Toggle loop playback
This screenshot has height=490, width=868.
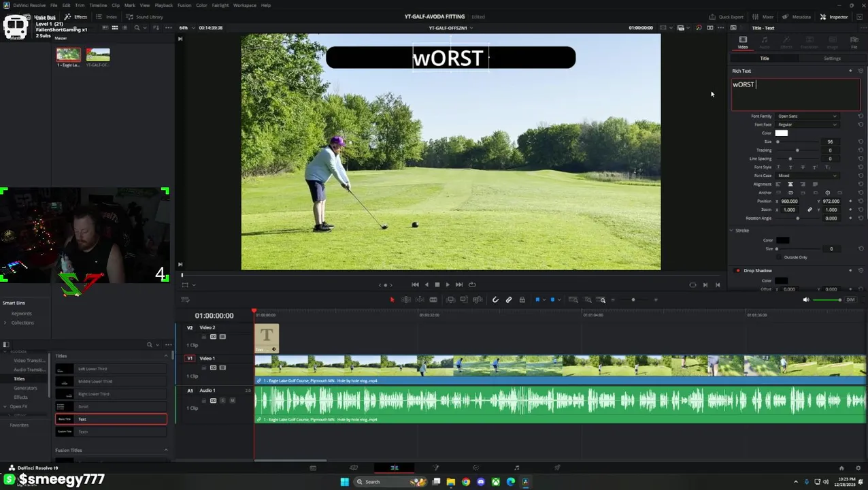point(472,285)
